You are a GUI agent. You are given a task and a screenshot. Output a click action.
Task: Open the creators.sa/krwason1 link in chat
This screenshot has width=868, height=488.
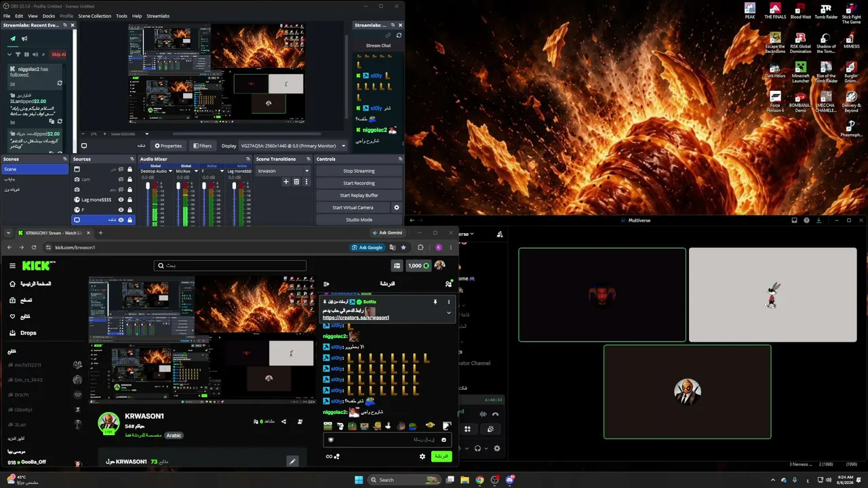coord(356,318)
